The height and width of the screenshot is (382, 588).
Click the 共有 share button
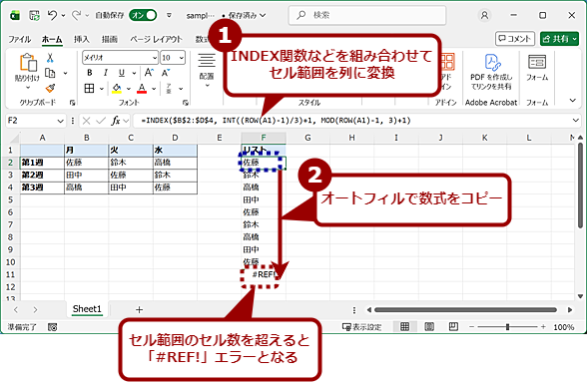coord(559,39)
